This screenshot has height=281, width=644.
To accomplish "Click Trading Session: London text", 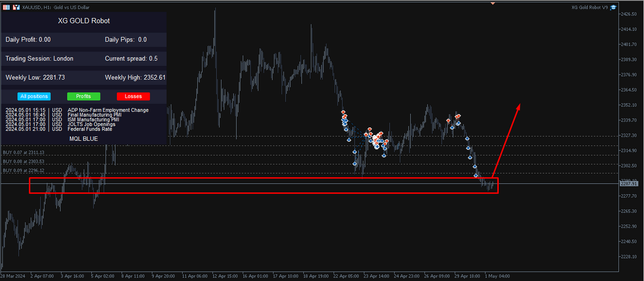I will click(39, 58).
